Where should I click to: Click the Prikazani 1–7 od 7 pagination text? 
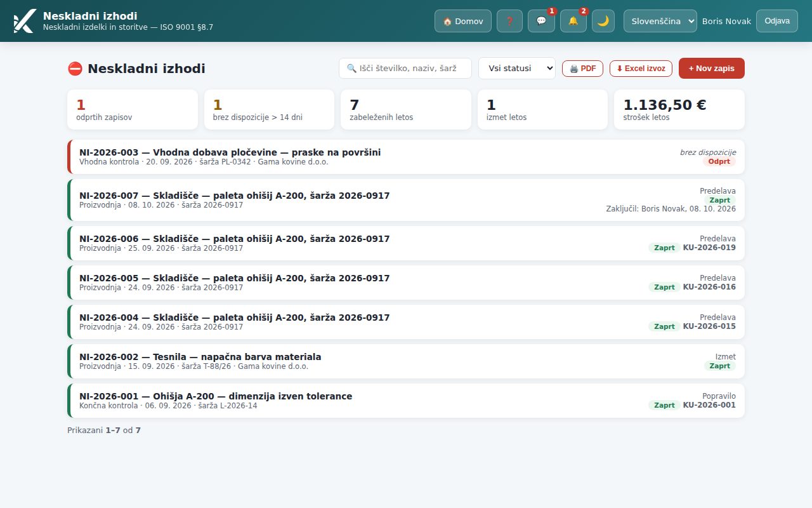pos(104,431)
